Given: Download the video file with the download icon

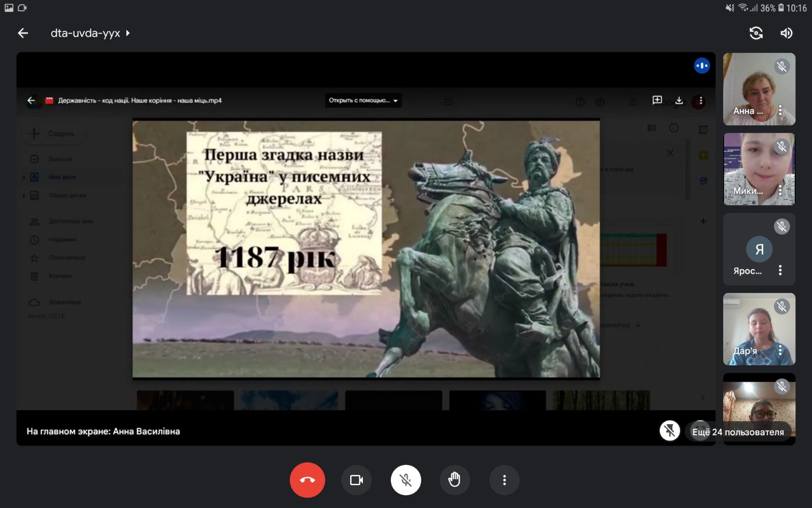Looking at the screenshot, I should tap(679, 101).
